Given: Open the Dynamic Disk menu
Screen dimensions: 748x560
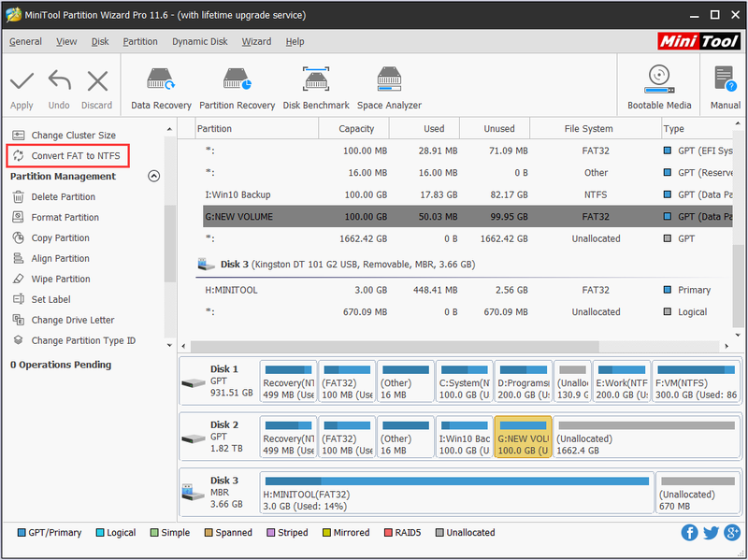Looking at the screenshot, I should tap(200, 41).
